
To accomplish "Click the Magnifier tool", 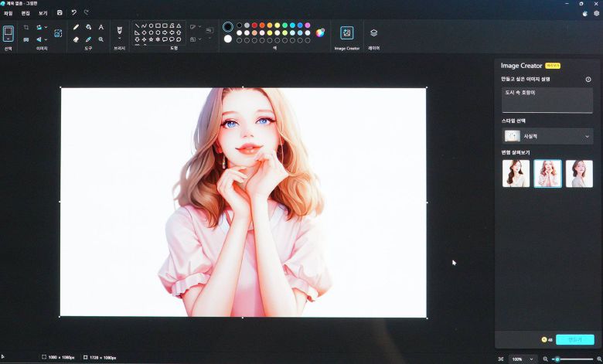I will coord(100,39).
